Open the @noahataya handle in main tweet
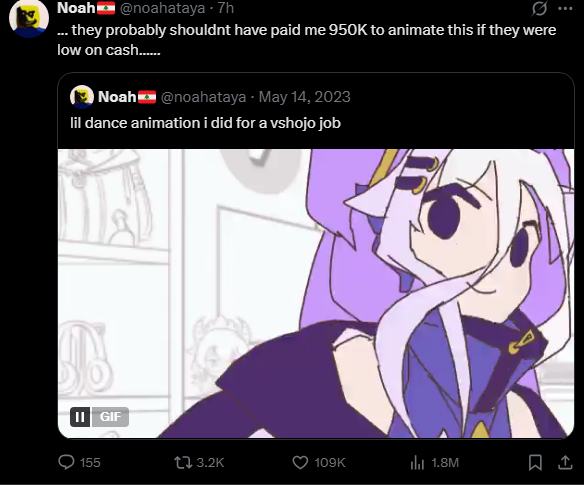 (x=162, y=8)
